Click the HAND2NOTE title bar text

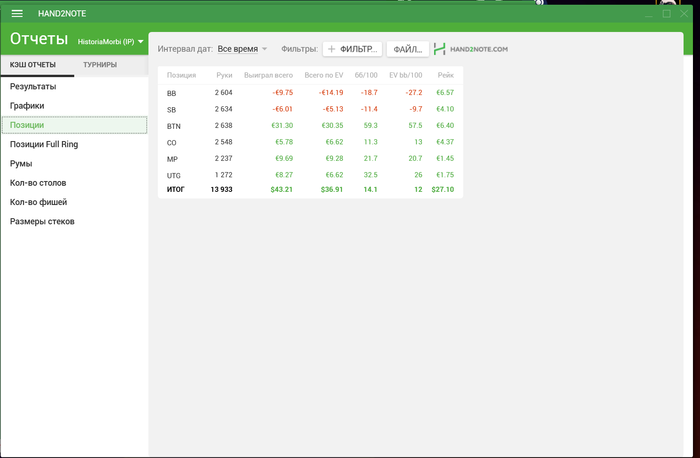62,13
